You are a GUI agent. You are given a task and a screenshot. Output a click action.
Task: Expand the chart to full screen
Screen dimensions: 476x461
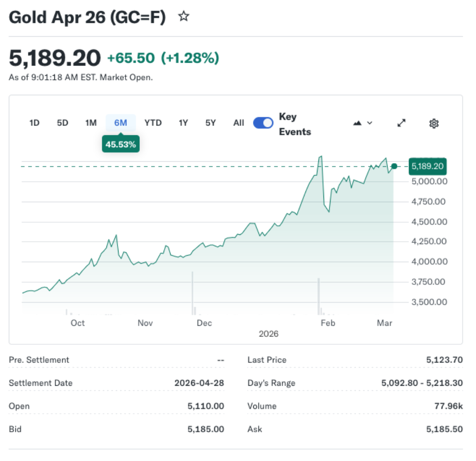401,123
